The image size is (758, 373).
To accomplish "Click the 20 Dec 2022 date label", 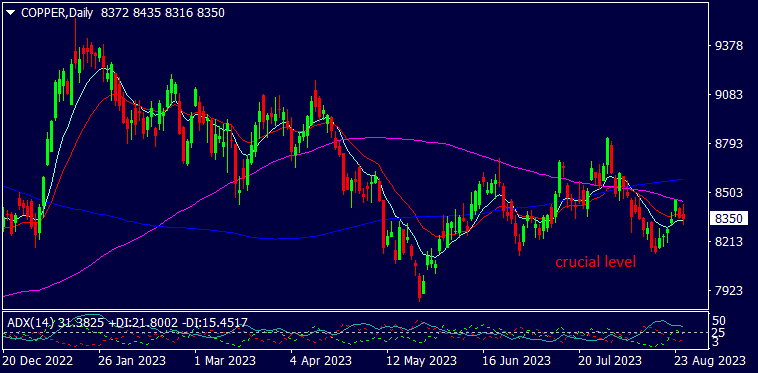I will [38, 360].
